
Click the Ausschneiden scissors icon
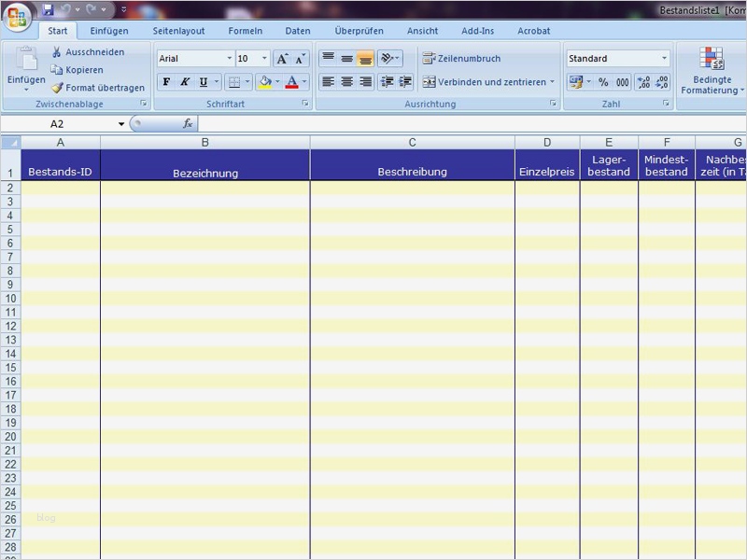click(57, 52)
